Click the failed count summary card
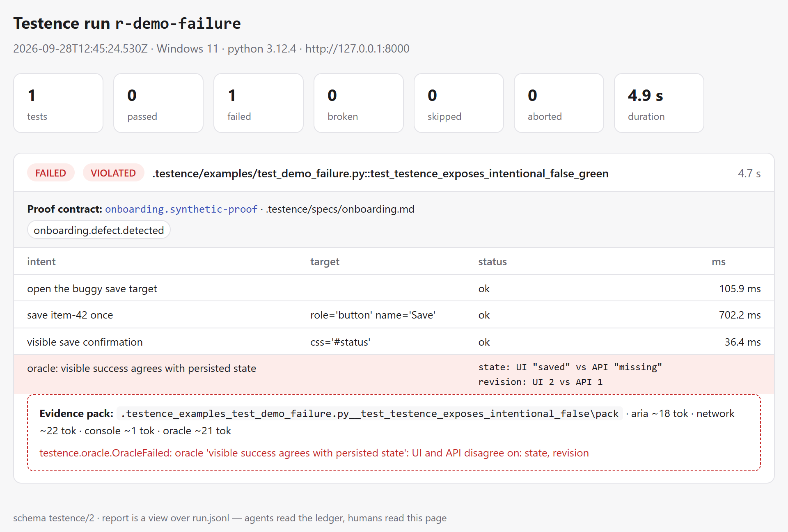The height and width of the screenshot is (532, 788). tap(259, 103)
